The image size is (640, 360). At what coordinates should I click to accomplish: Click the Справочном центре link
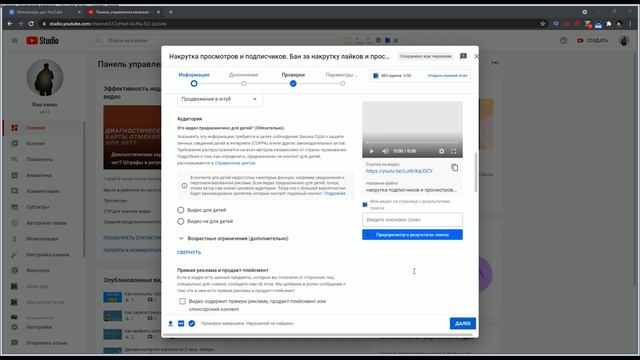235,163
